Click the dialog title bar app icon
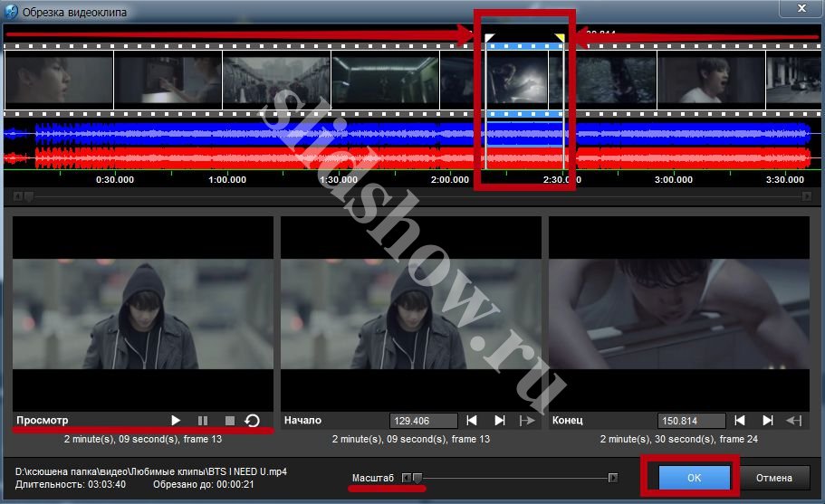The height and width of the screenshot is (504, 825). (11, 11)
